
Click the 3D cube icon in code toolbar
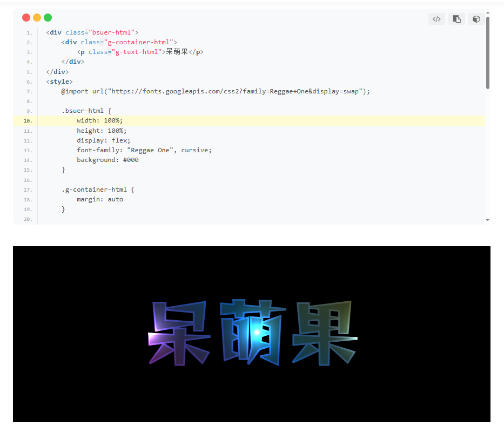[x=476, y=19]
